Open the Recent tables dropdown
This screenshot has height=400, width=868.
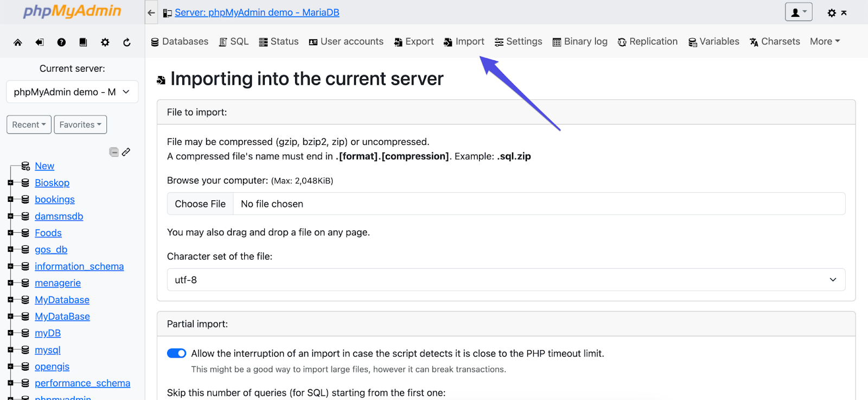29,124
